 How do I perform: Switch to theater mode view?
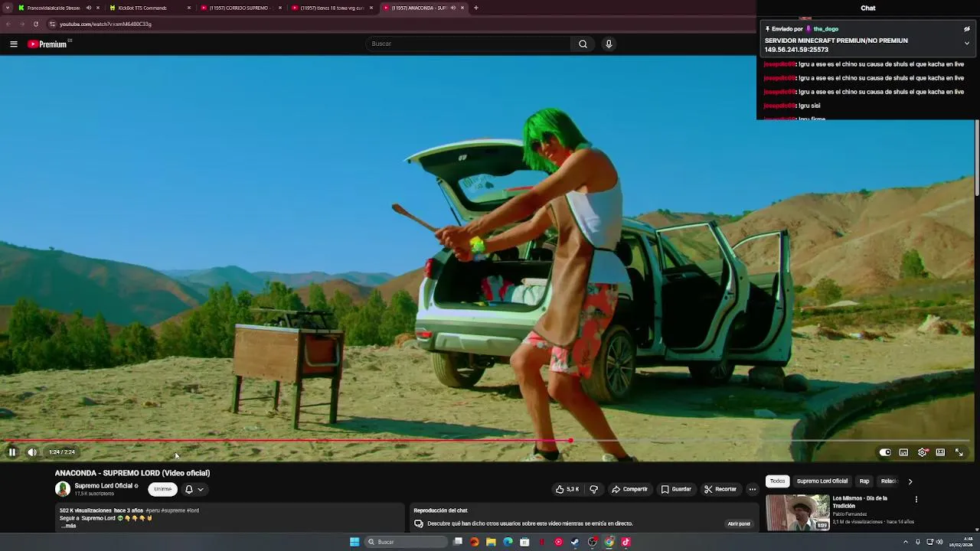coord(940,452)
